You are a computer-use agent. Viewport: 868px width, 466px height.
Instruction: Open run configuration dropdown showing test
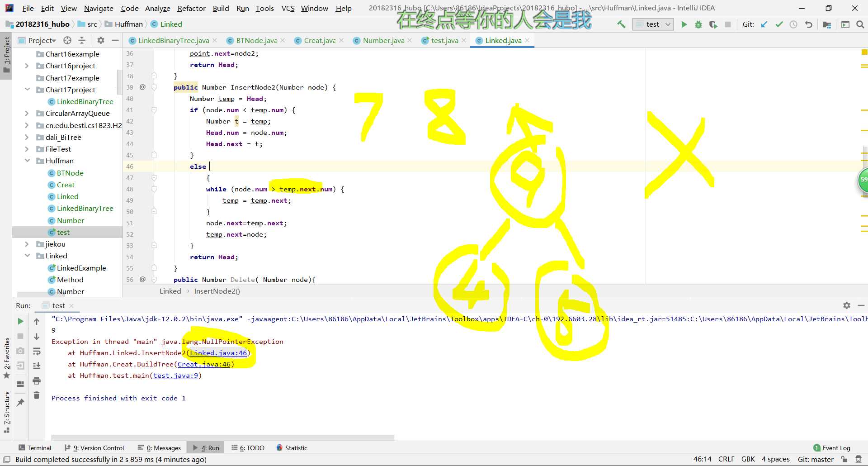point(653,24)
